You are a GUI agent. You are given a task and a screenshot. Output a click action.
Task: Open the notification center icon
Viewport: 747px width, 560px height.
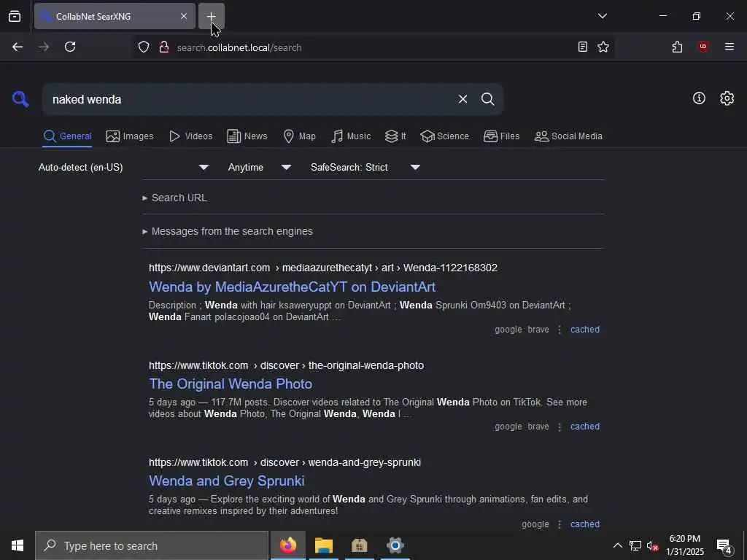pos(724,546)
